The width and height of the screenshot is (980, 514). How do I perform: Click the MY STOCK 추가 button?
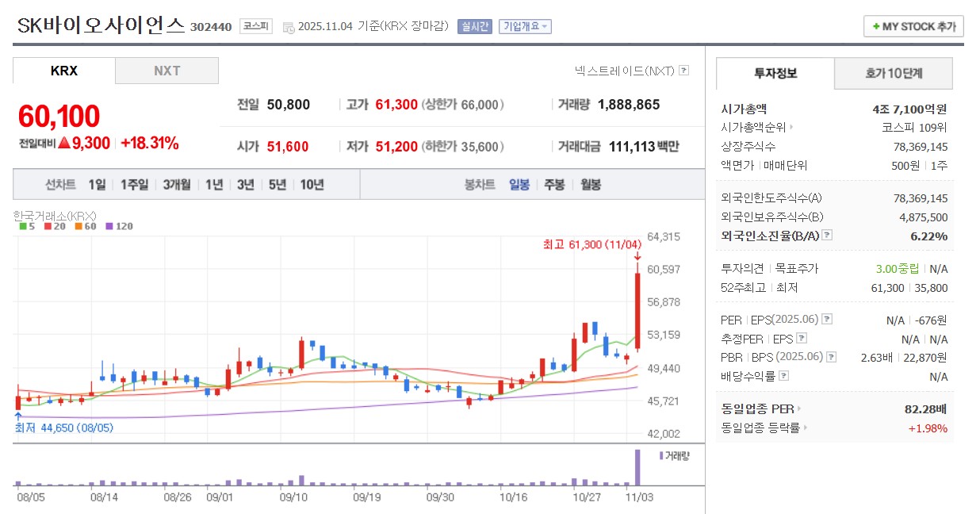pos(913,25)
